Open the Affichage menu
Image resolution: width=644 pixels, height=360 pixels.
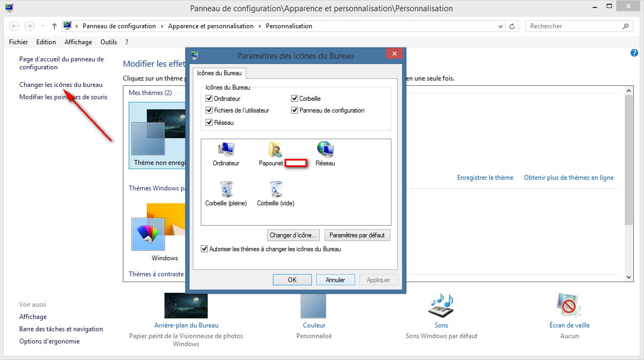pos(78,42)
